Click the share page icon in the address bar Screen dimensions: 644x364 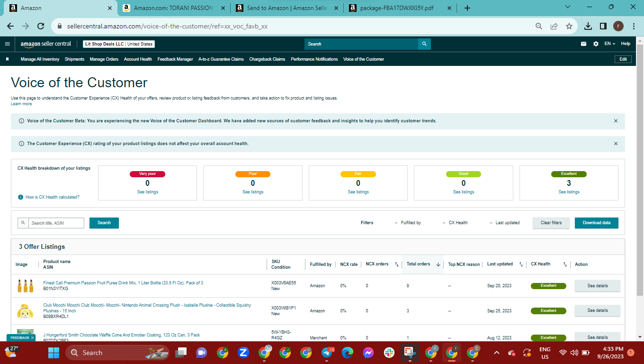(554, 26)
